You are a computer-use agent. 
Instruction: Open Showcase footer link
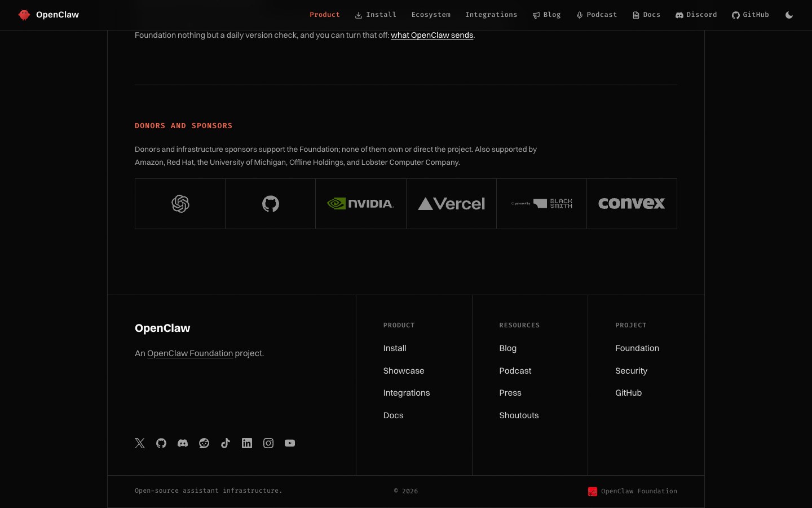(x=404, y=371)
